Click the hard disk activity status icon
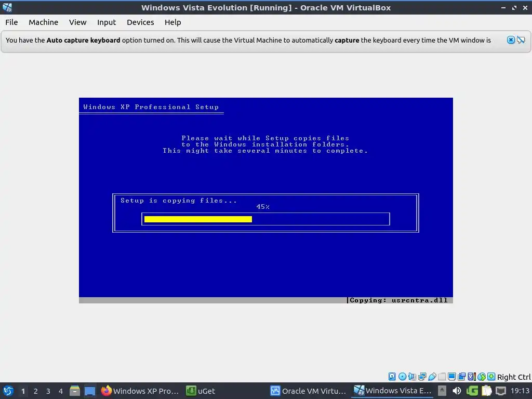532x399 pixels. point(392,377)
